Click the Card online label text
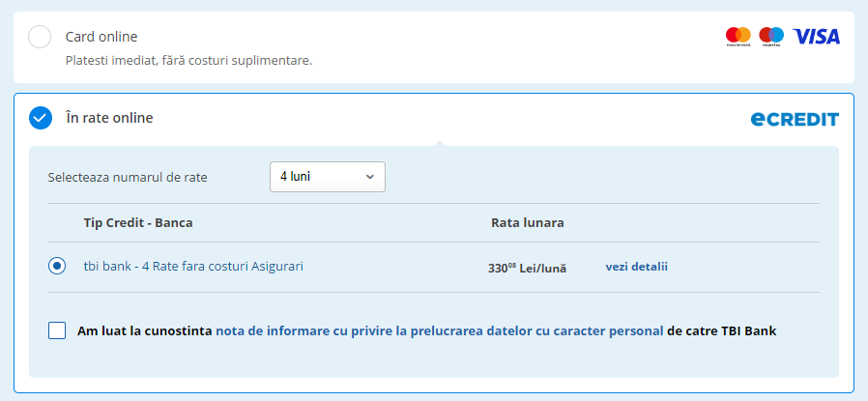Image resolution: width=868 pixels, height=401 pixels. click(x=101, y=37)
